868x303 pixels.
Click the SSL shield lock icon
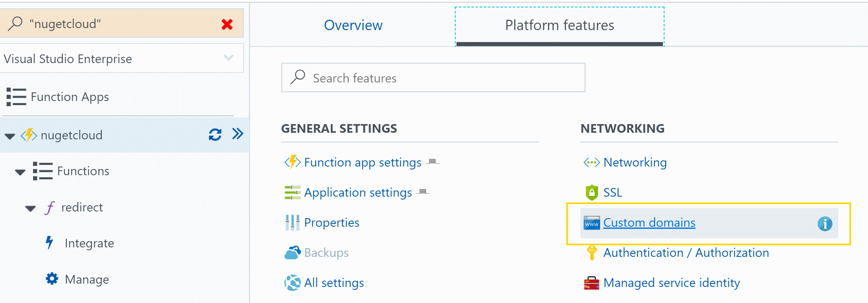[x=592, y=193]
